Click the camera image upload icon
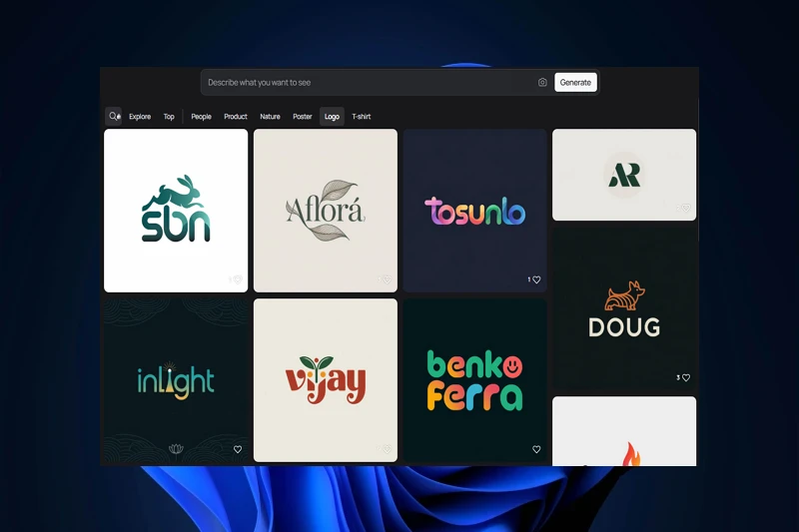 tap(542, 83)
